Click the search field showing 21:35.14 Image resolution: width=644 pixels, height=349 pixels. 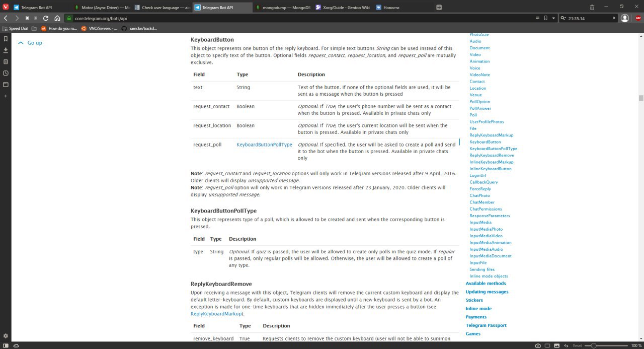point(589,18)
